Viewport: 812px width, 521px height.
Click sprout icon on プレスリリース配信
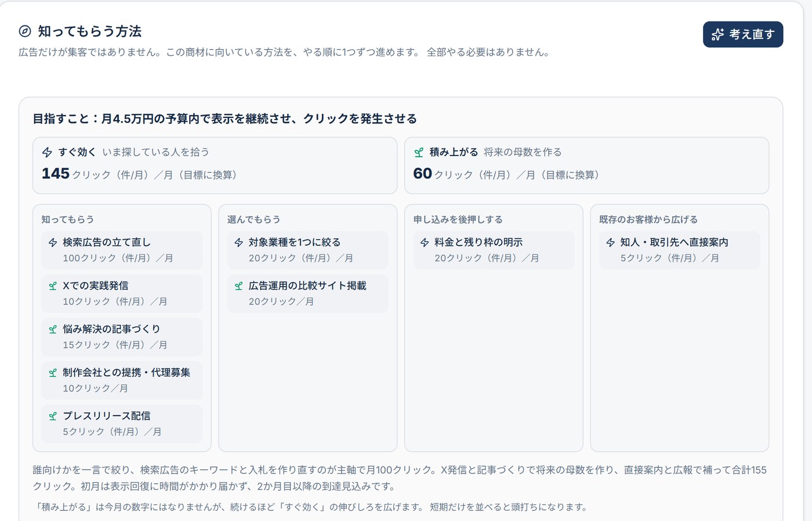(53, 416)
